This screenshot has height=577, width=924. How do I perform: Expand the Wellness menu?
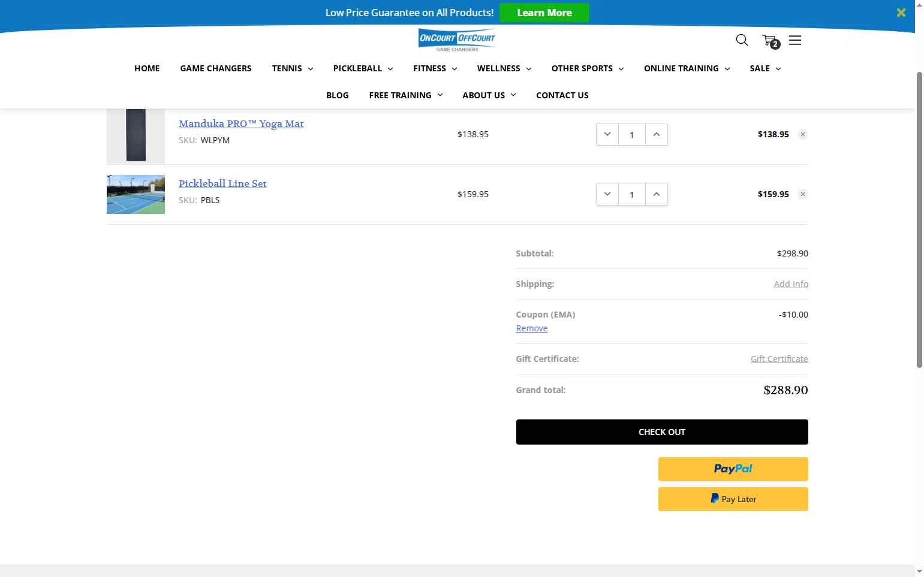pyautogui.click(x=504, y=68)
